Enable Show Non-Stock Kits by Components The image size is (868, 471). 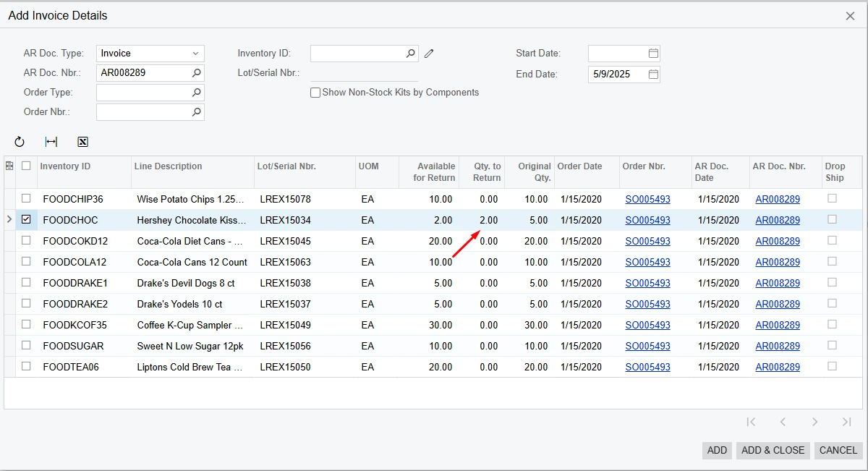point(315,92)
